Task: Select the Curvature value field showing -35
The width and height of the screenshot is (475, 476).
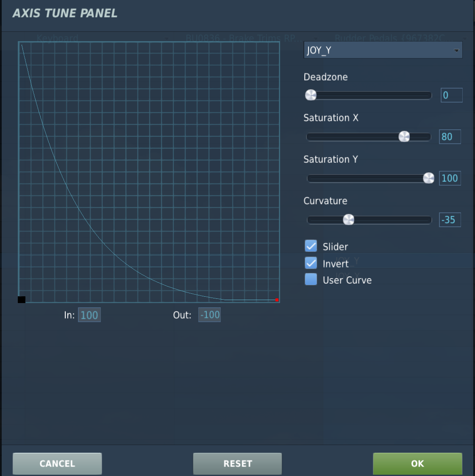Action: [x=450, y=220]
